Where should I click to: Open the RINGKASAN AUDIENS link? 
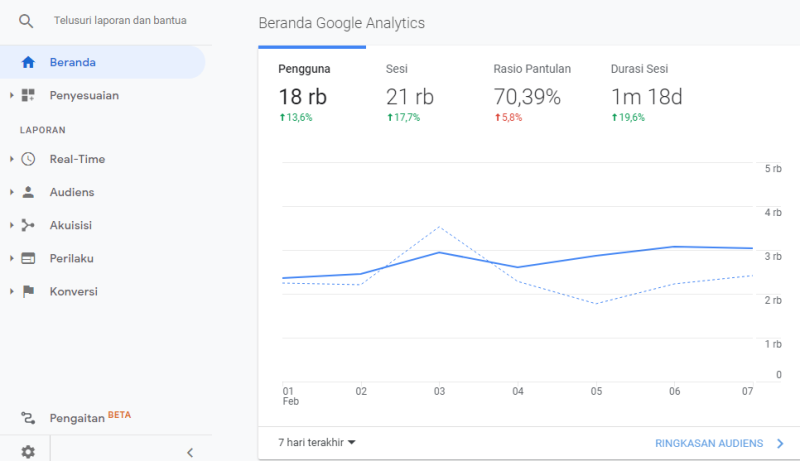tap(709, 443)
